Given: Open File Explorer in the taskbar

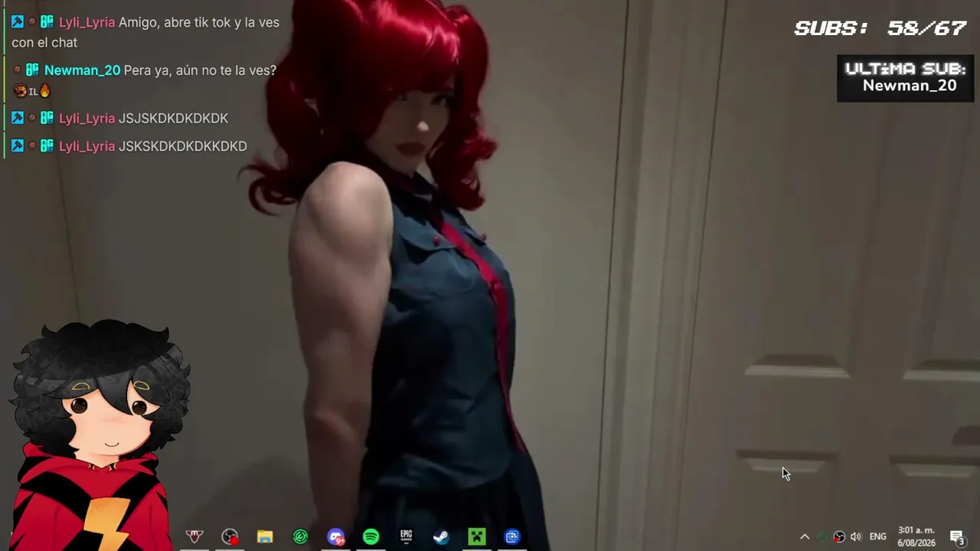Looking at the screenshot, I should click(x=265, y=537).
